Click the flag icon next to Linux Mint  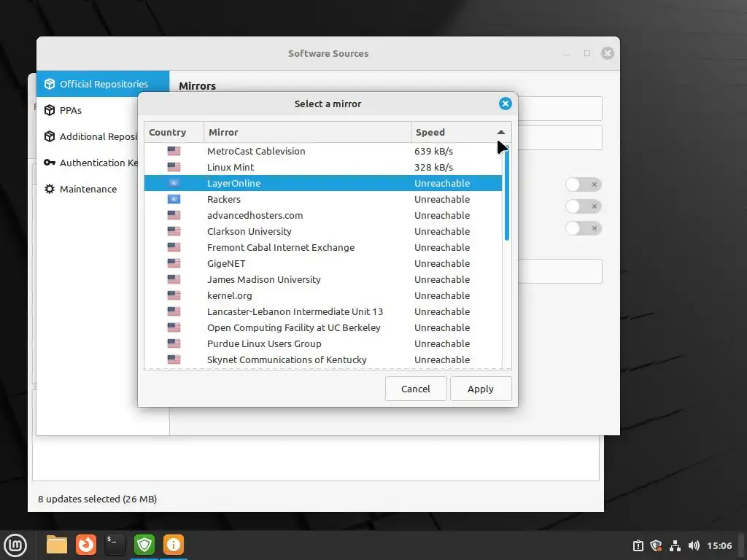coord(174,167)
